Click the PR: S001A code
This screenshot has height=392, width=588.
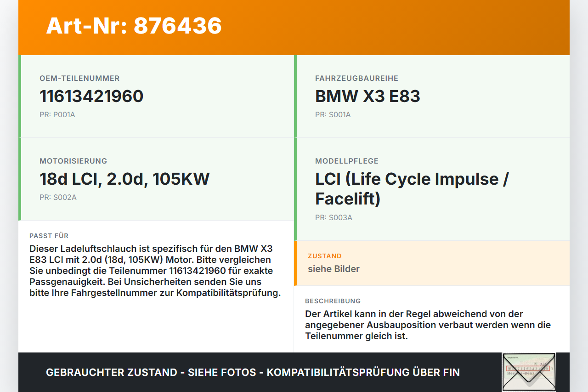pyautogui.click(x=333, y=115)
